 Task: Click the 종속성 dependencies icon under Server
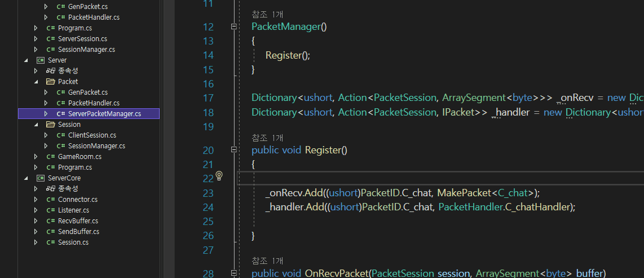51,70
